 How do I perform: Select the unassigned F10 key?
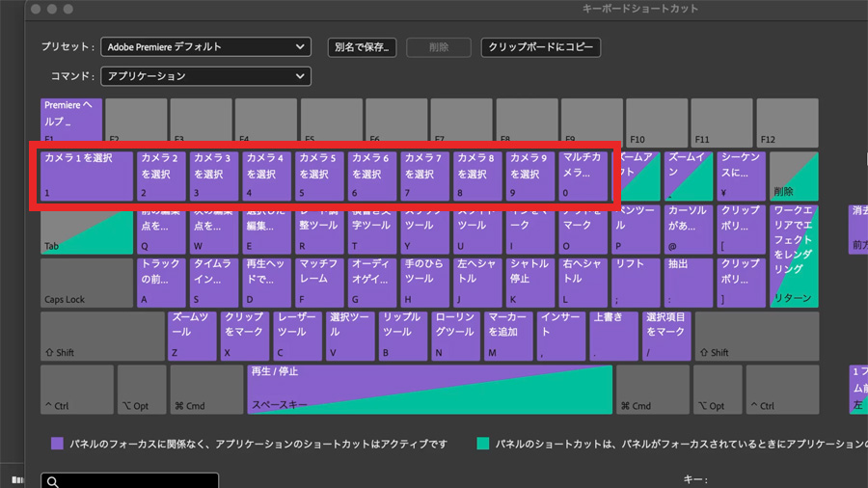[657, 122]
